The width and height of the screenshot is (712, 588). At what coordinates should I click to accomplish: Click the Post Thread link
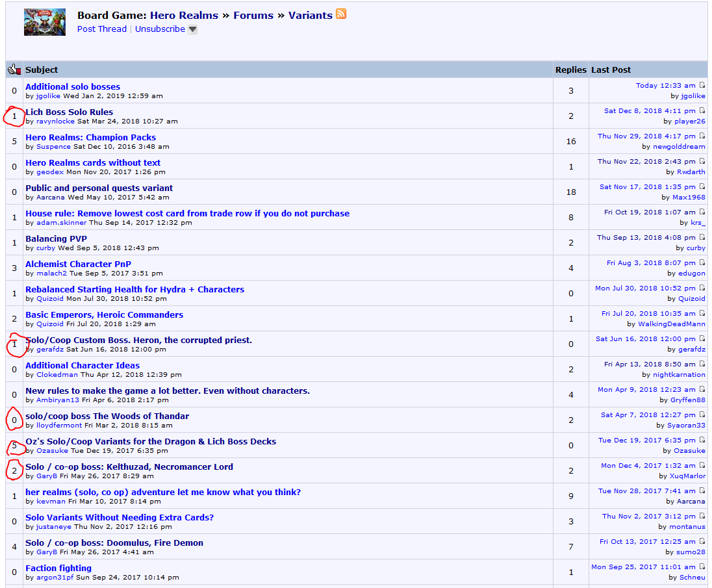(x=102, y=29)
